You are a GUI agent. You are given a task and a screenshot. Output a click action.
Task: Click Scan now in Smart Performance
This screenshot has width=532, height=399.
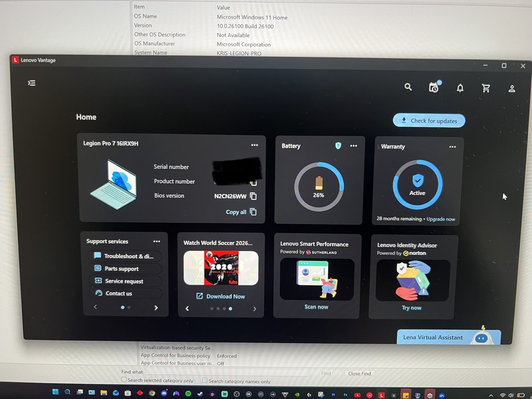tap(316, 307)
